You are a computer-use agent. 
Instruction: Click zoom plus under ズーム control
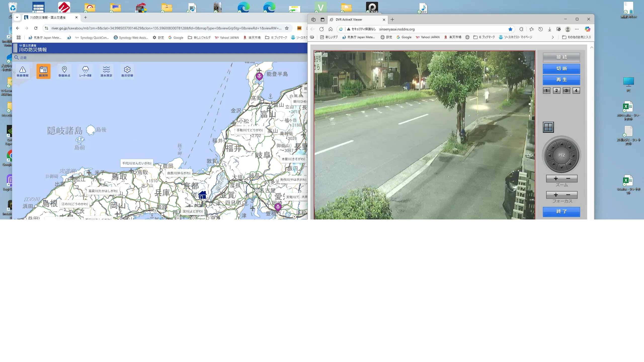[556, 178]
